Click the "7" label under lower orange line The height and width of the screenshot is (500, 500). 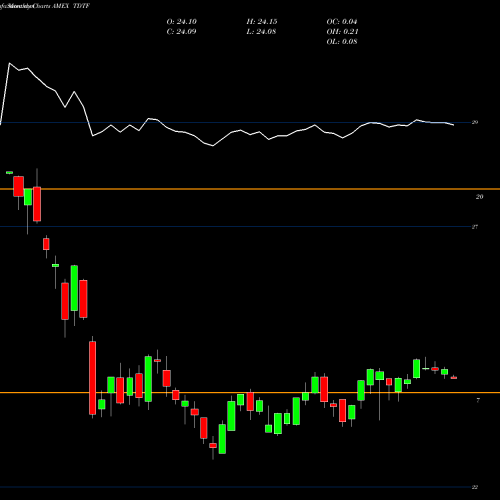478,400
